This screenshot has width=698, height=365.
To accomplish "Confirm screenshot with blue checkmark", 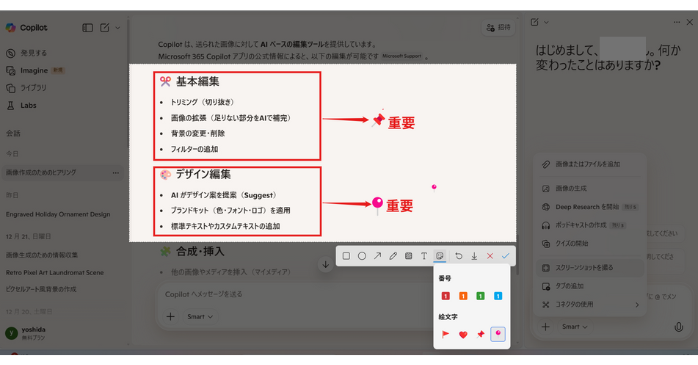I will pyautogui.click(x=505, y=256).
